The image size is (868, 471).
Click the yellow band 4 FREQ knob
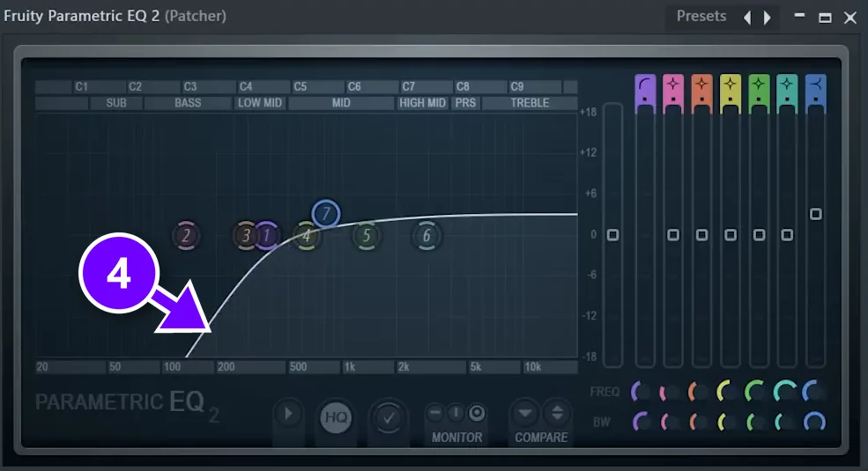pos(727,391)
